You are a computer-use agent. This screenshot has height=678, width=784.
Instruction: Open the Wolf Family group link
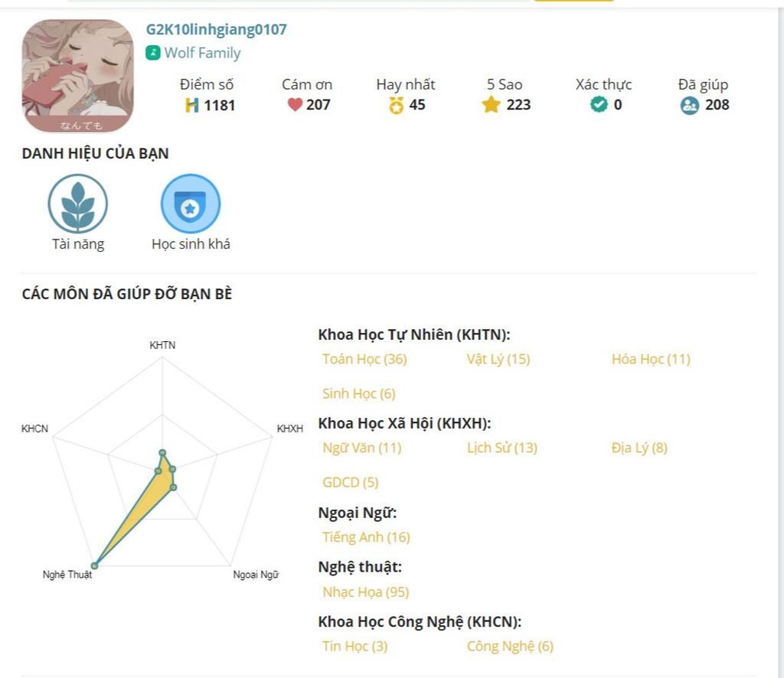click(x=202, y=53)
